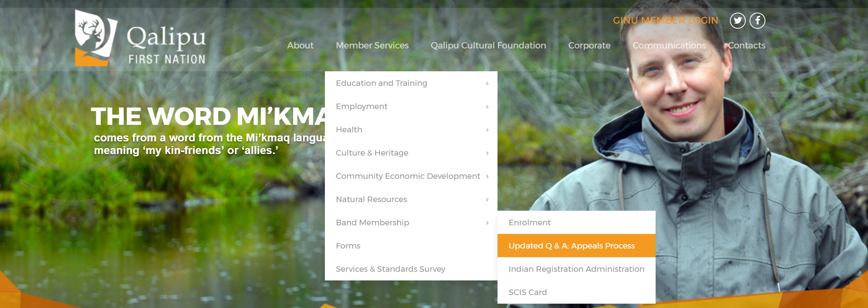Expand the Natural Resources submenu arrow
Image resolution: width=868 pixels, height=308 pixels.
click(x=487, y=200)
